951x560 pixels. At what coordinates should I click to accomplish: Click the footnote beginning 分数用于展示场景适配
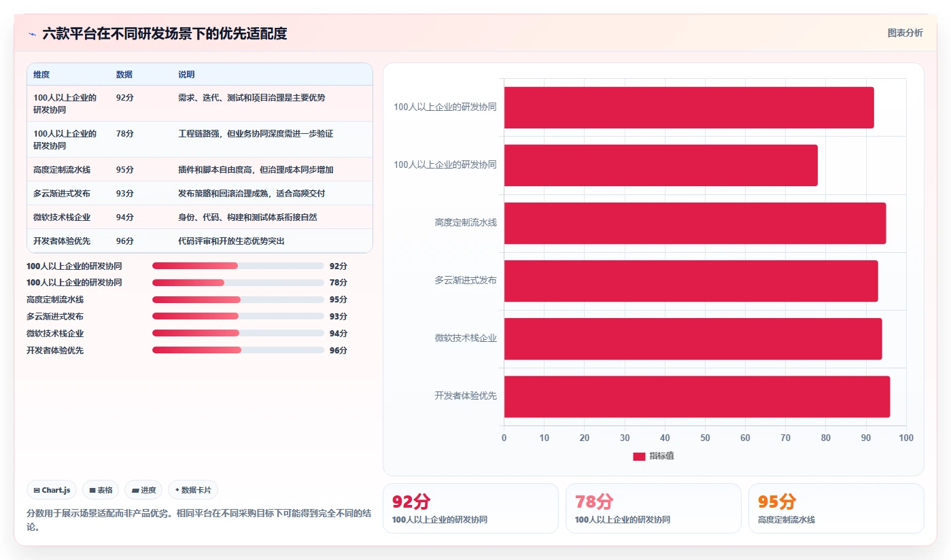click(198, 520)
